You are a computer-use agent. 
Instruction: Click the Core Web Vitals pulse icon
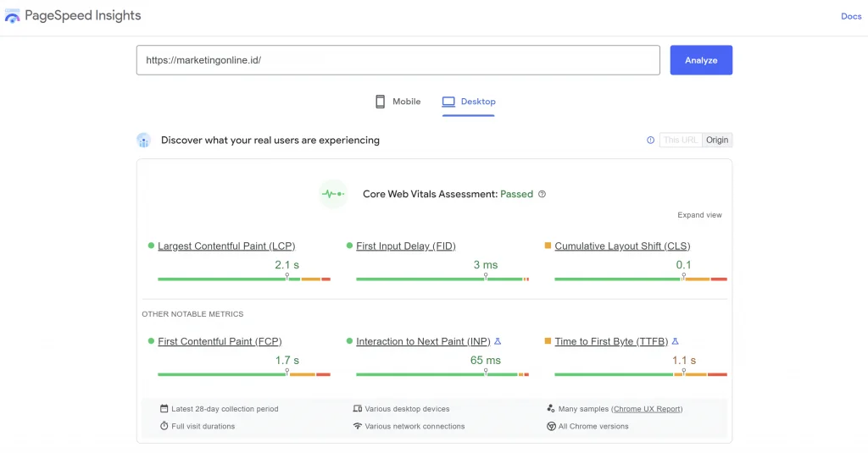tap(333, 194)
